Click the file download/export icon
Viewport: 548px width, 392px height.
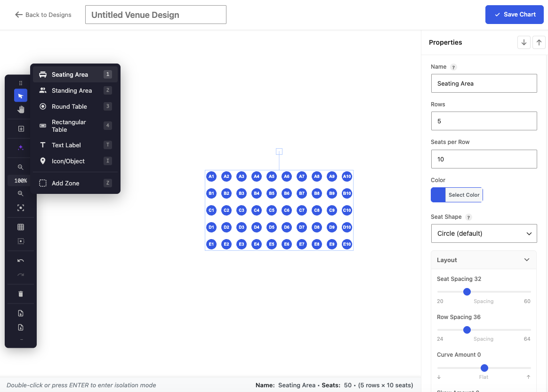[21, 328]
